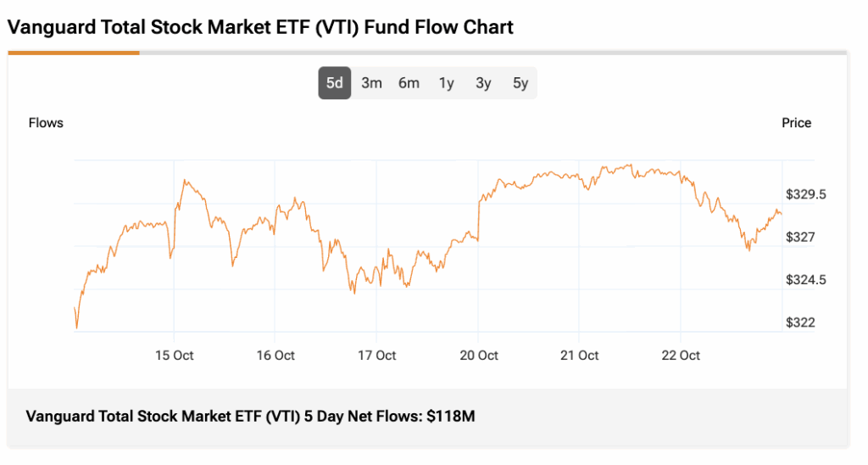This screenshot has width=868, height=465.
Task: Click the $329.5 price level label
Action: pos(806,194)
